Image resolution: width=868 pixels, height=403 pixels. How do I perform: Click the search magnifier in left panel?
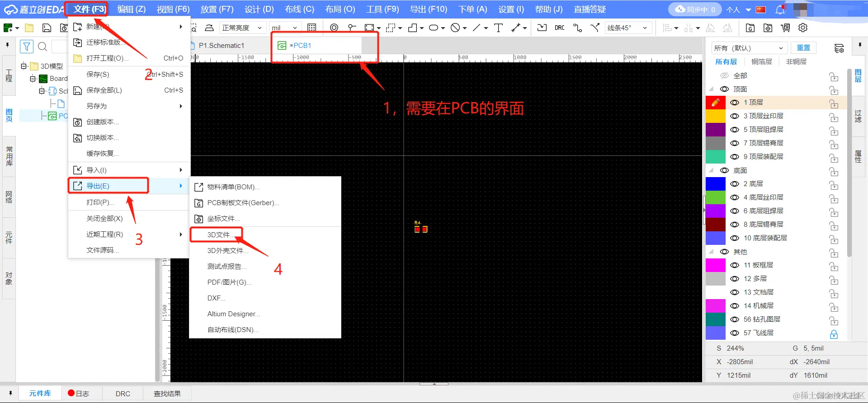point(42,46)
